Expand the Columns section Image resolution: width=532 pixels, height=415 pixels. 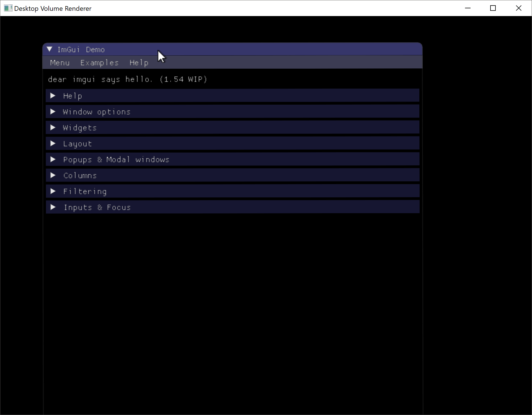[52, 175]
